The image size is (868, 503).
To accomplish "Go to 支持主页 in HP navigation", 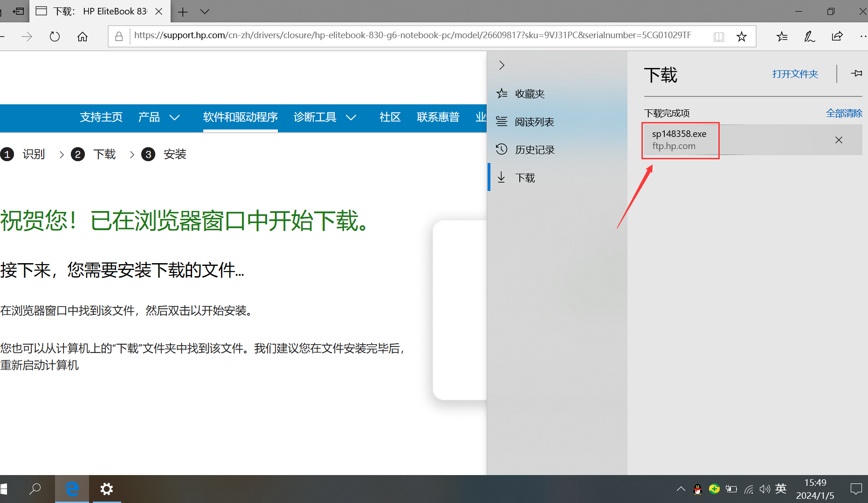I will [x=101, y=117].
